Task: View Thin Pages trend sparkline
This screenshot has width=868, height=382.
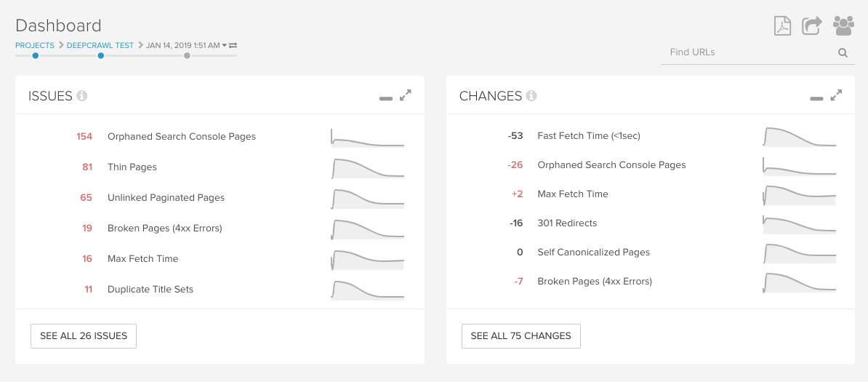Action: [368, 167]
